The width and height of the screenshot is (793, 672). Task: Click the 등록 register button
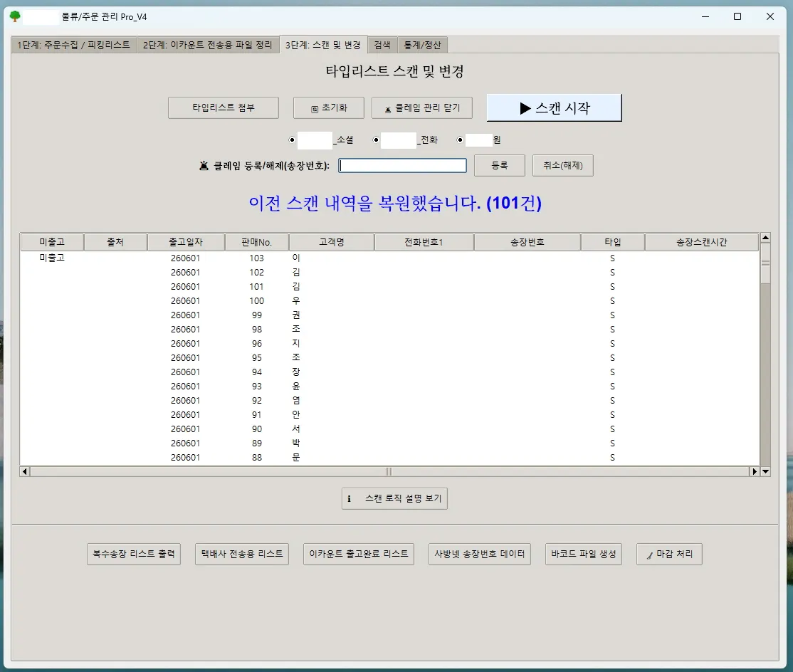coord(499,165)
